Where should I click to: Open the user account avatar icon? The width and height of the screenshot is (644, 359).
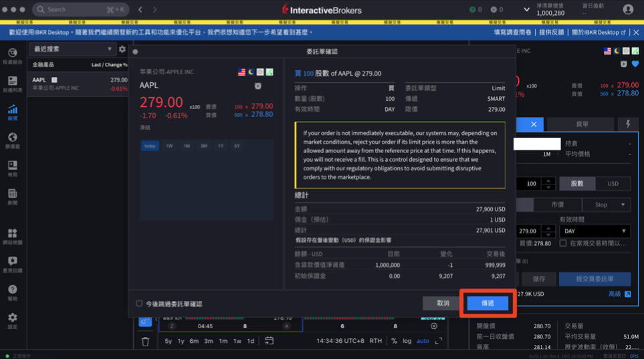(x=628, y=9)
